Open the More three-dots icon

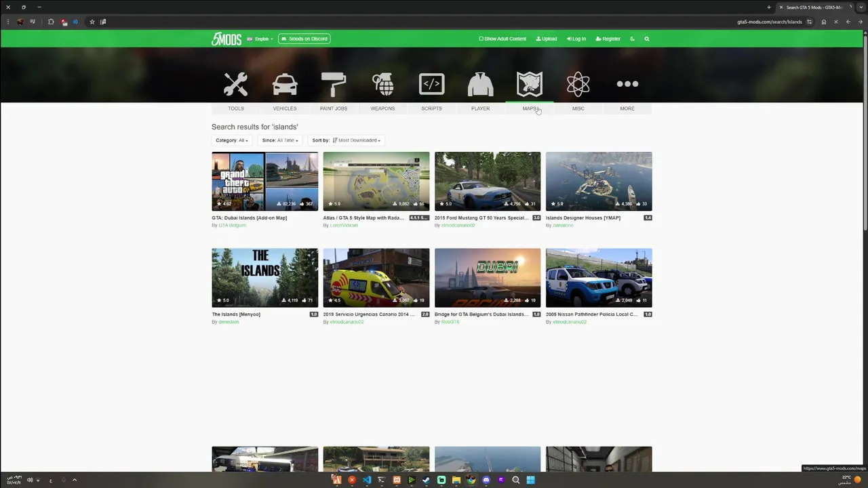tap(627, 84)
